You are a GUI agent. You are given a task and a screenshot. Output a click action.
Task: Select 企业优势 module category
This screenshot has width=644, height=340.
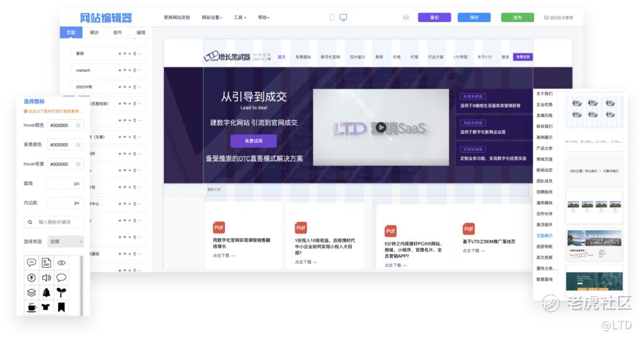[x=544, y=105]
